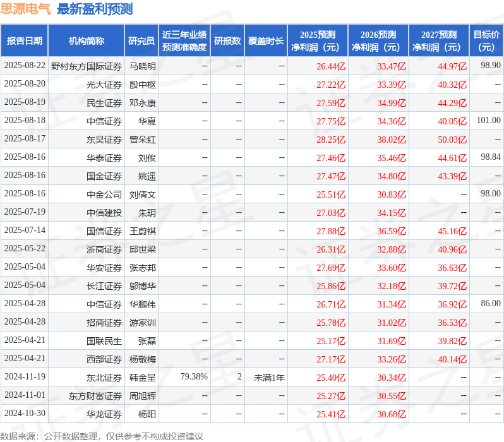Click the 2025预测净利润 column header
The image size is (504, 442).
[x=318, y=41]
